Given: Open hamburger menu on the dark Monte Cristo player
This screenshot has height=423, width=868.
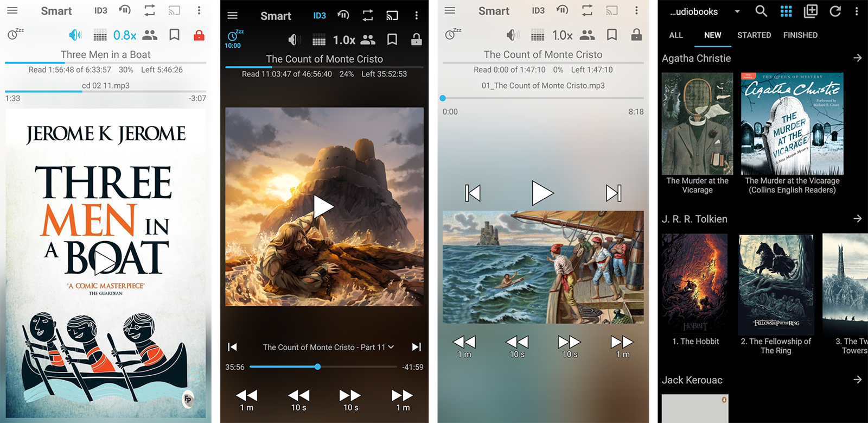Looking at the screenshot, I should pyautogui.click(x=233, y=16).
